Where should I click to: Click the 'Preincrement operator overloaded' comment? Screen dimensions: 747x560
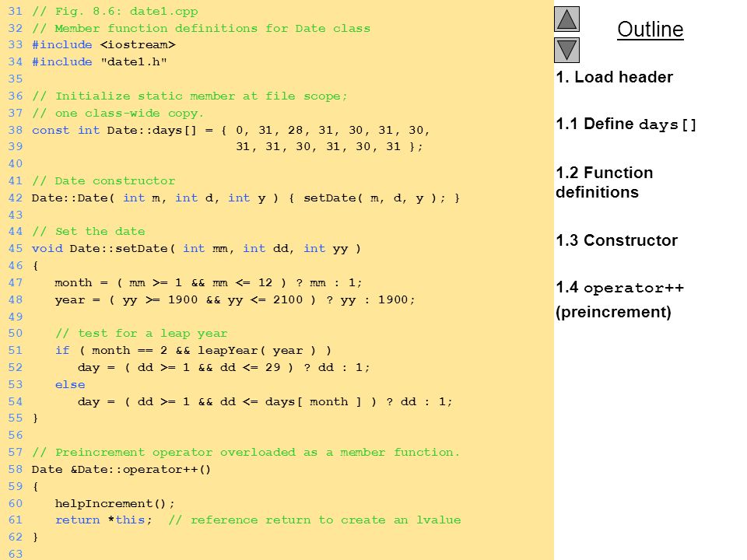(246, 453)
